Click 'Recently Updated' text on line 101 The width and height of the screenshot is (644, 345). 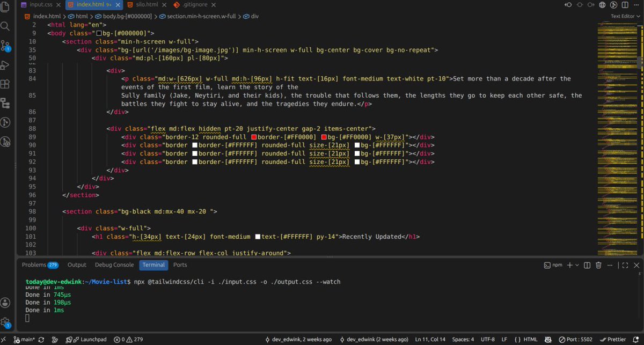pos(372,237)
